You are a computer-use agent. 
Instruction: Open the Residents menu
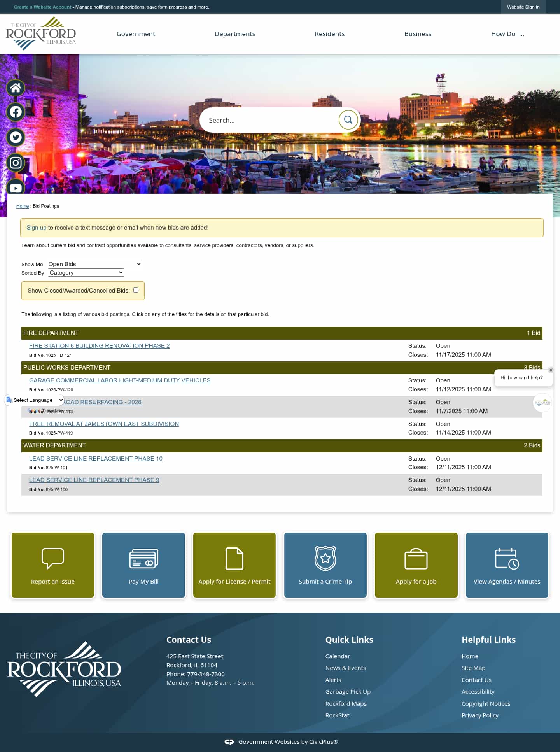[330, 34]
